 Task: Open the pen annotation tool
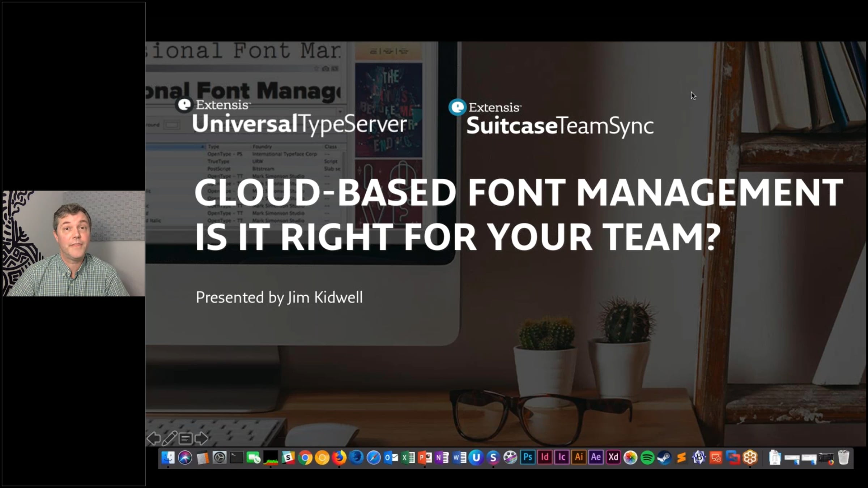click(x=169, y=438)
